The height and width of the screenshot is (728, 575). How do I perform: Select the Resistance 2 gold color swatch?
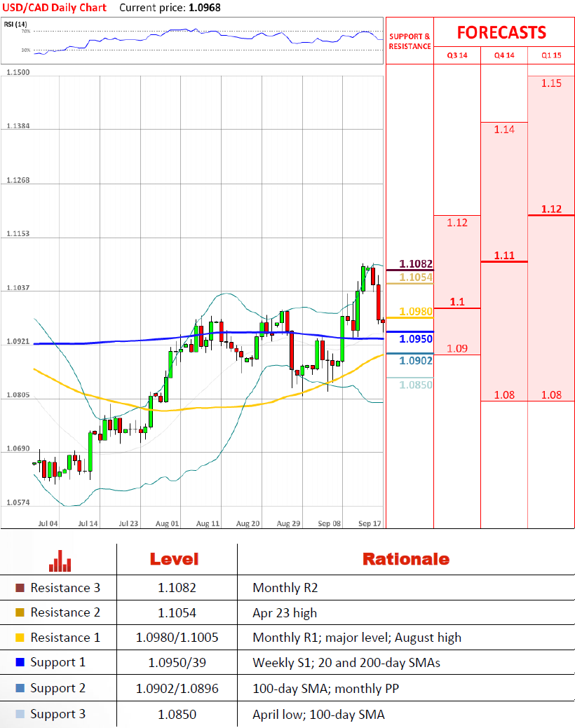(20, 612)
